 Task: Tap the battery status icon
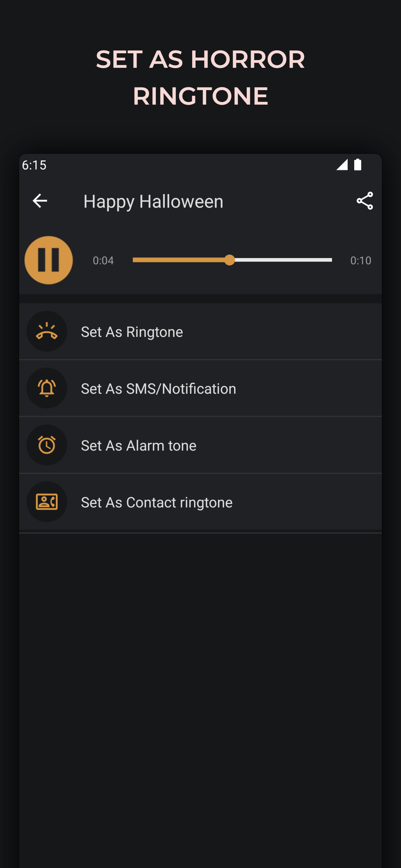[357, 165]
